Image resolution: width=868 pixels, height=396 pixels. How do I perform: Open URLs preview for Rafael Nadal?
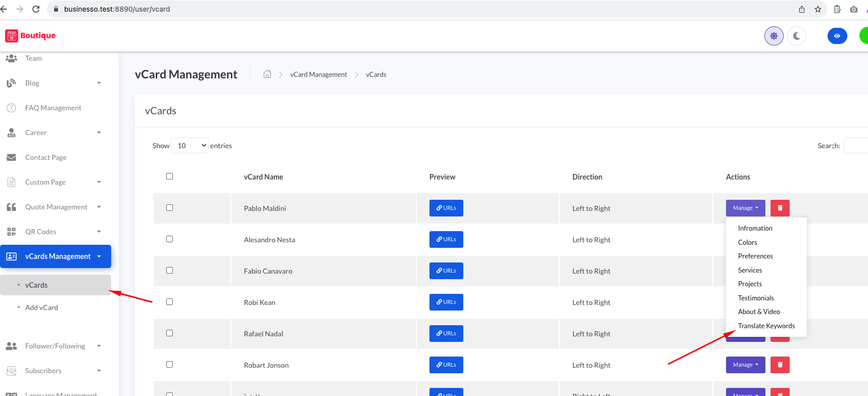446,333
